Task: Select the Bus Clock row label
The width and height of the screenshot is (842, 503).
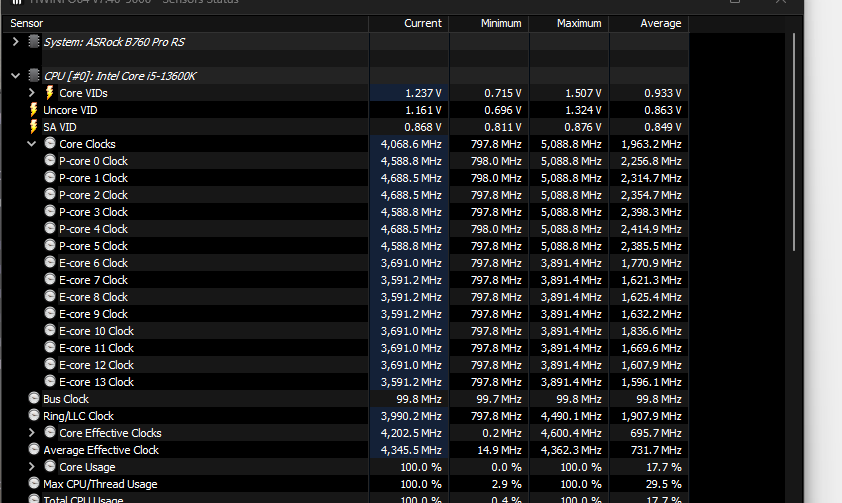Action: (x=66, y=399)
